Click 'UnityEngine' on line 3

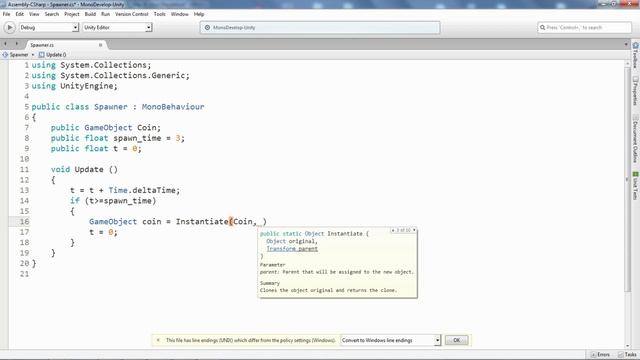coord(87,86)
